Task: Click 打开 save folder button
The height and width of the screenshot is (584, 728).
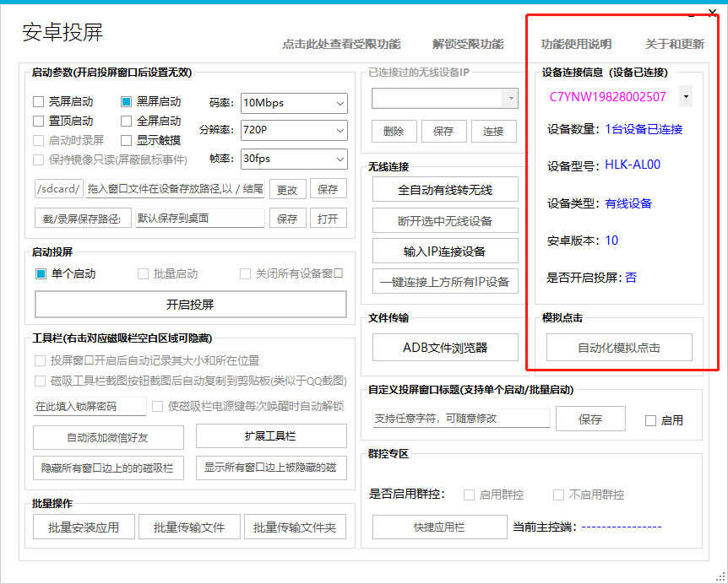Action: pyautogui.click(x=328, y=219)
